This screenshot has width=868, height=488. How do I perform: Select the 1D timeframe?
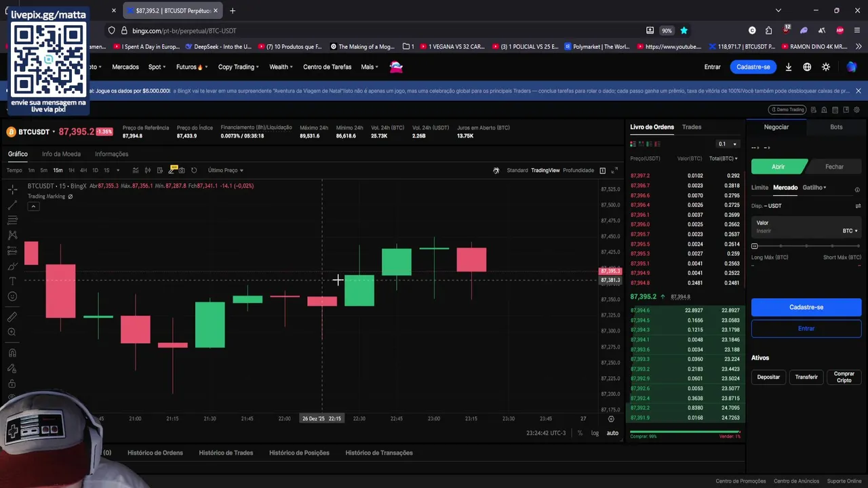click(x=95, y=170)
